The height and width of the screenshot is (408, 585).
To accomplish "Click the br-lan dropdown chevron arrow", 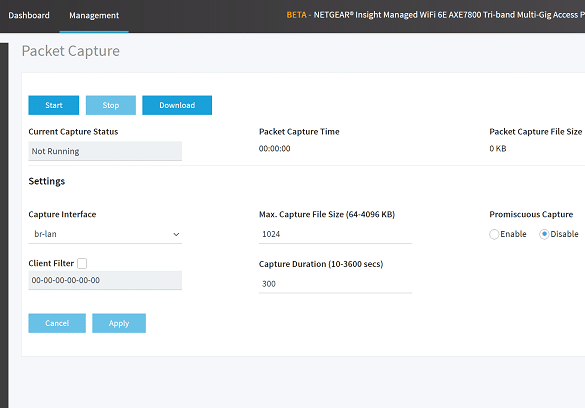I will [x=176, y=235].
